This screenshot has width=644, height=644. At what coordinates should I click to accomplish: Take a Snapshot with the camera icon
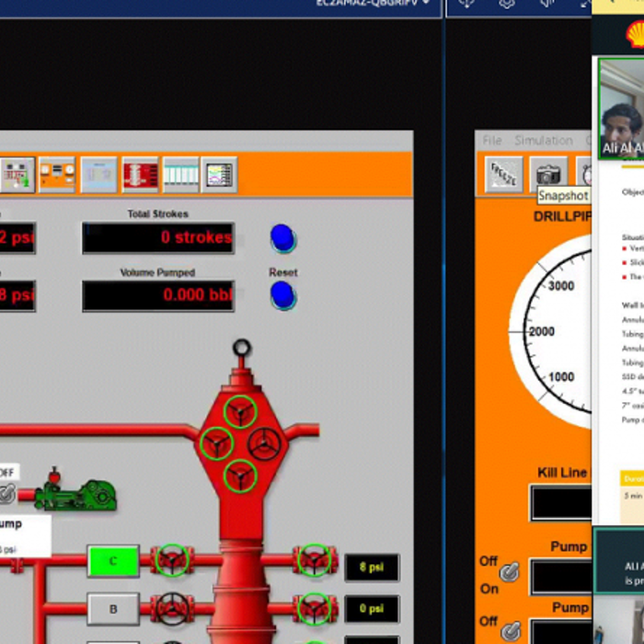548,174
